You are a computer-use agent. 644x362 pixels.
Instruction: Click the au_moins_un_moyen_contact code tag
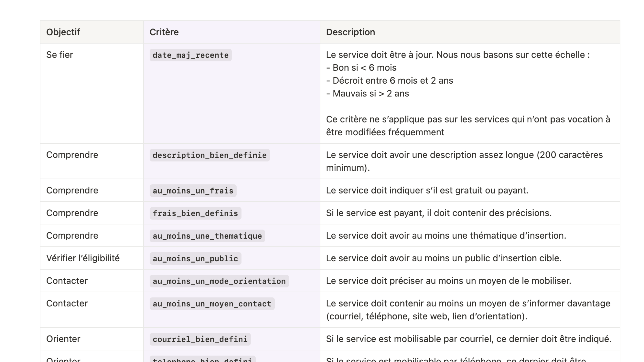tap(212, 304)
